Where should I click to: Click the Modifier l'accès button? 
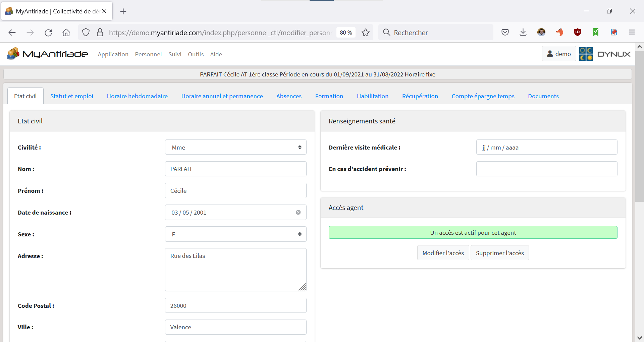click(443, 253)
